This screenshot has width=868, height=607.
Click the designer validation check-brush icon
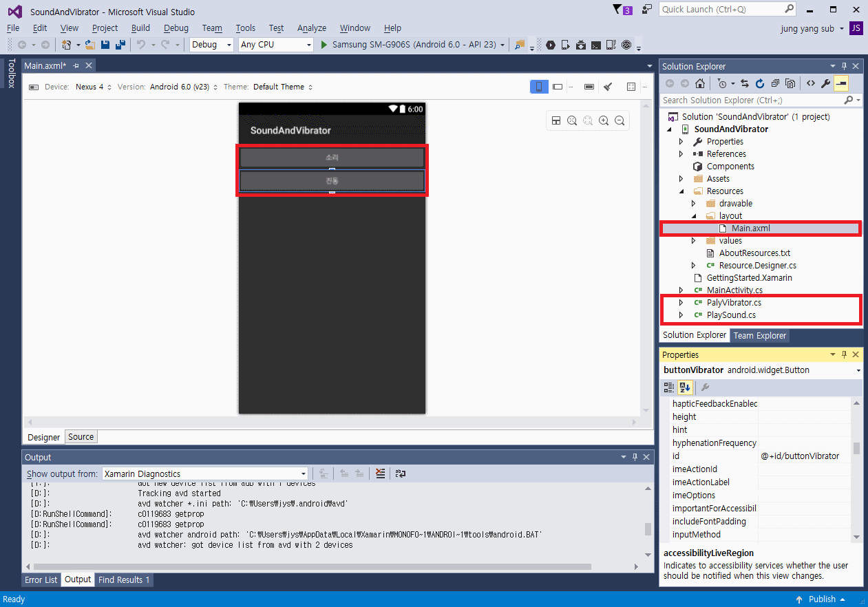pyautogui.click(x=608, y=87)
